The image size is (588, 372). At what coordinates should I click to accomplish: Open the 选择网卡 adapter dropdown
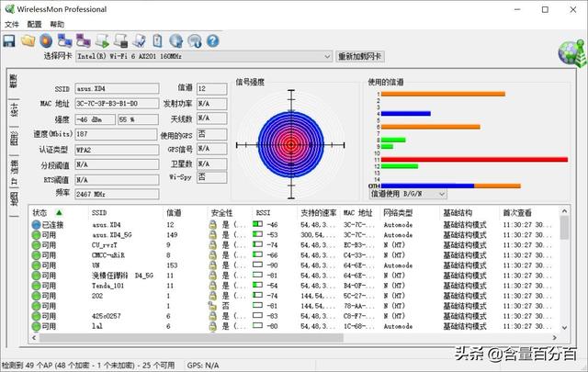[x=204, y=56]
